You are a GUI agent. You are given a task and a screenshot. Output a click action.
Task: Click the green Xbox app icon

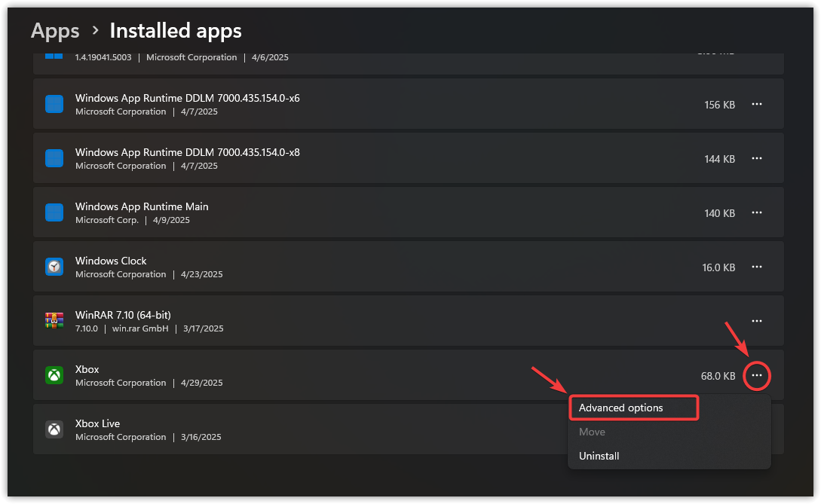(54, 375)
